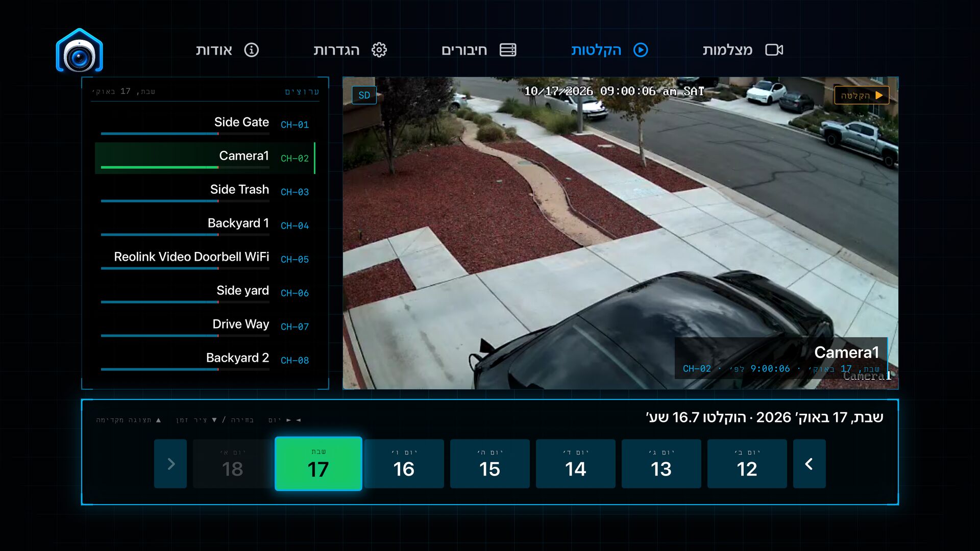Go to next days with right chevron

click(x=171, y=464)
